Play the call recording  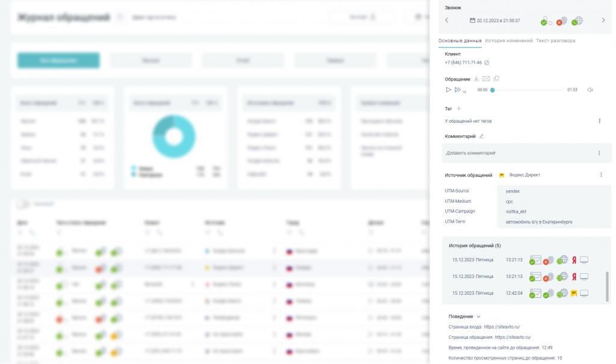[448, 90]
